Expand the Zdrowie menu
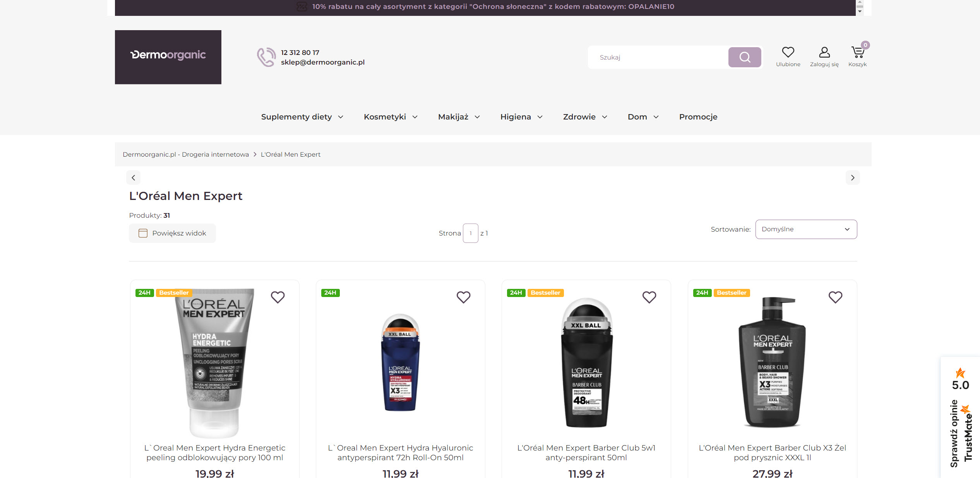 (585, 117)
